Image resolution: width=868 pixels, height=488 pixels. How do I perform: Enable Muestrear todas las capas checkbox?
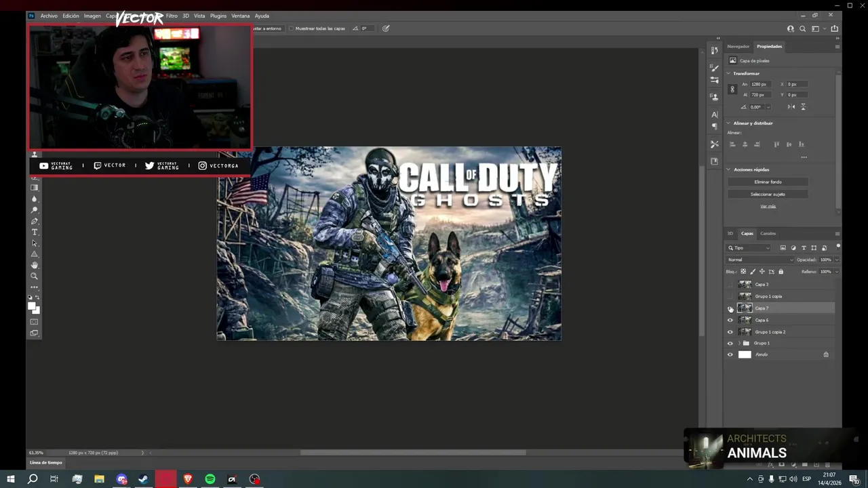[x=292, y=28]
